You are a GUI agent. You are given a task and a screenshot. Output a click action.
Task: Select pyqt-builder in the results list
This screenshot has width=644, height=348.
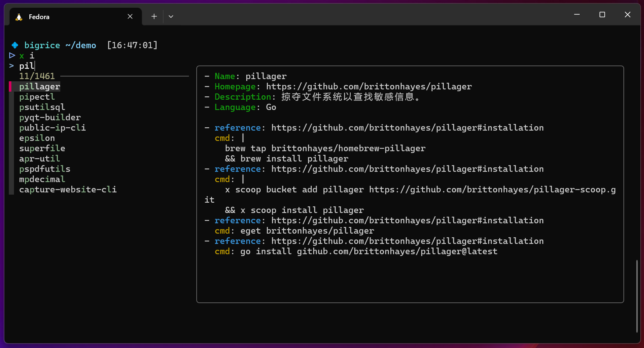[50, 118]
